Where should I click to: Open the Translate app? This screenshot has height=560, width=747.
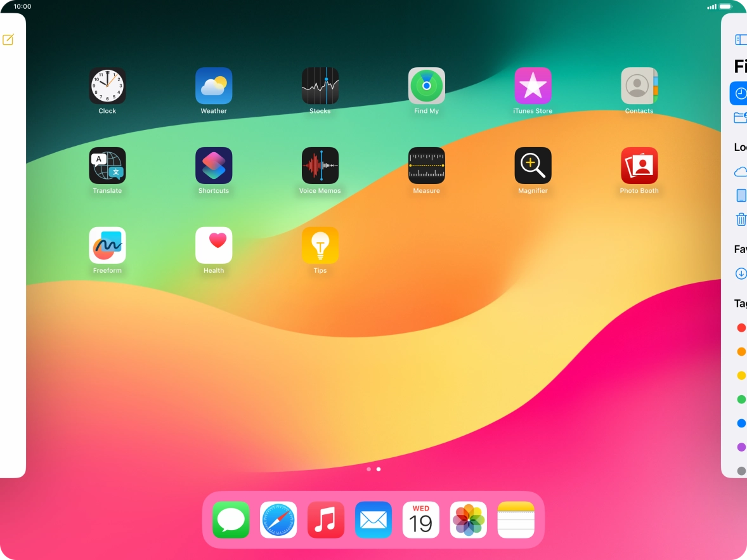click(107, 166)
